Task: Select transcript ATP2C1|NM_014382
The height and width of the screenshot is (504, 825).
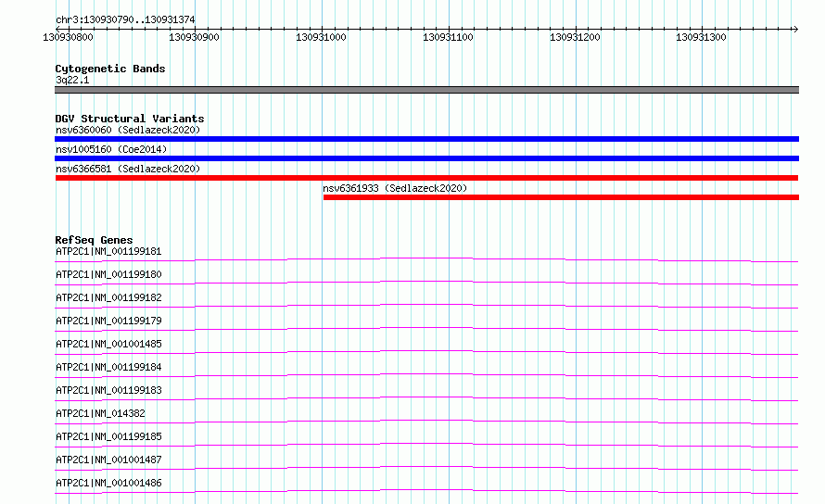Action: point(100,413)
